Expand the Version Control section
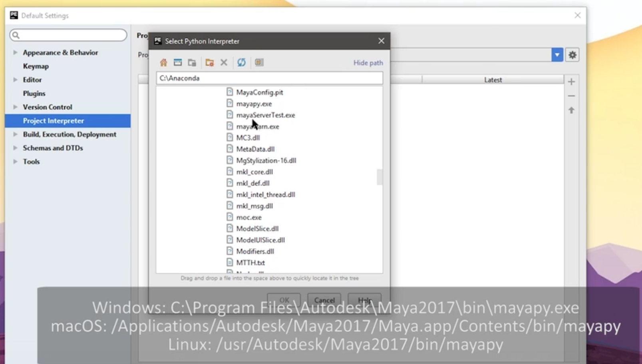The image size is (642, 364). click(15, 107)
